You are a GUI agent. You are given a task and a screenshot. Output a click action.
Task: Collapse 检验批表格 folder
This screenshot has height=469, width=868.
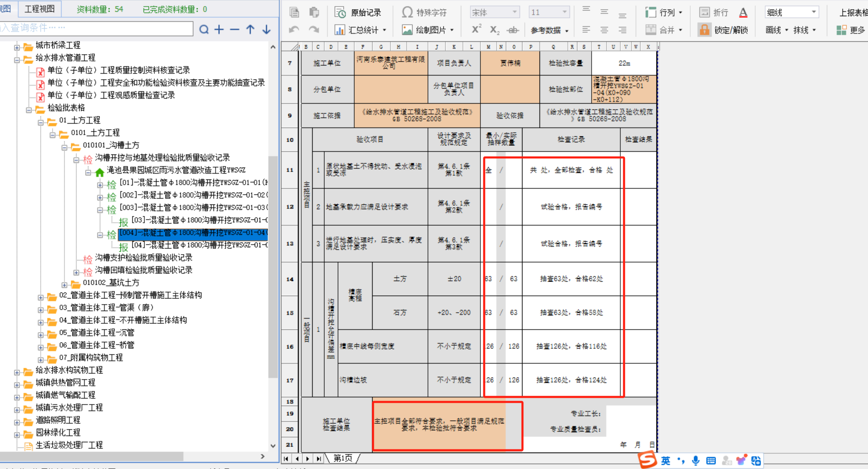coord(29,110)
